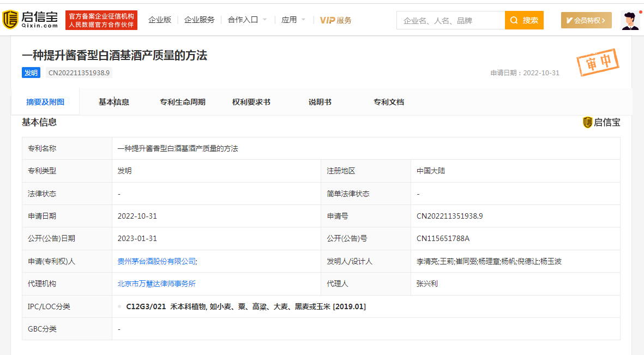This screenshot has width=644, height=355.
Task: Click the 搜索 search button
Action: coord(524,20)
